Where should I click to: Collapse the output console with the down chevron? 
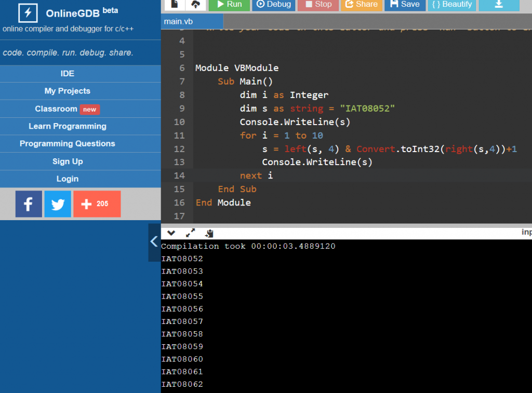click(171, 233)
